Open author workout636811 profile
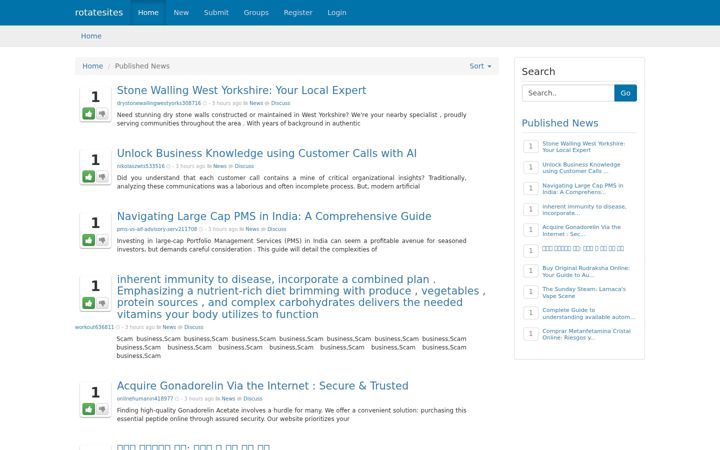720x450 pixels. (x=94, y=327)
